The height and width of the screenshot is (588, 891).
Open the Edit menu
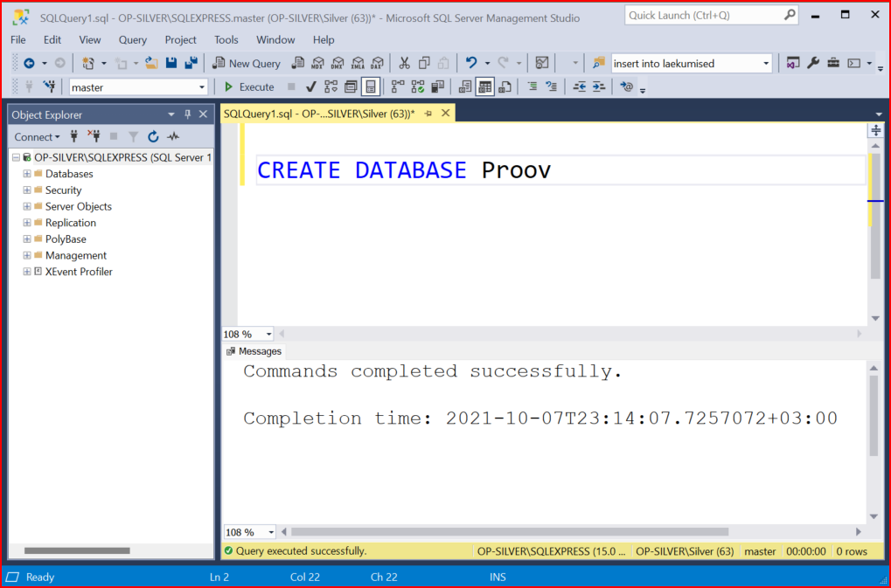(x=52, y=39)
